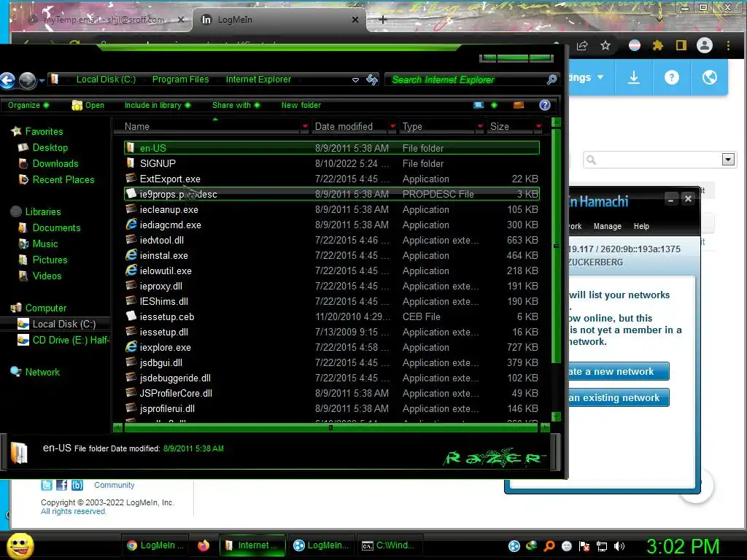Select the en-US folder row
The width and height of the screenshot is (747, 560).
pyautogui.click(x=332, y=148)
